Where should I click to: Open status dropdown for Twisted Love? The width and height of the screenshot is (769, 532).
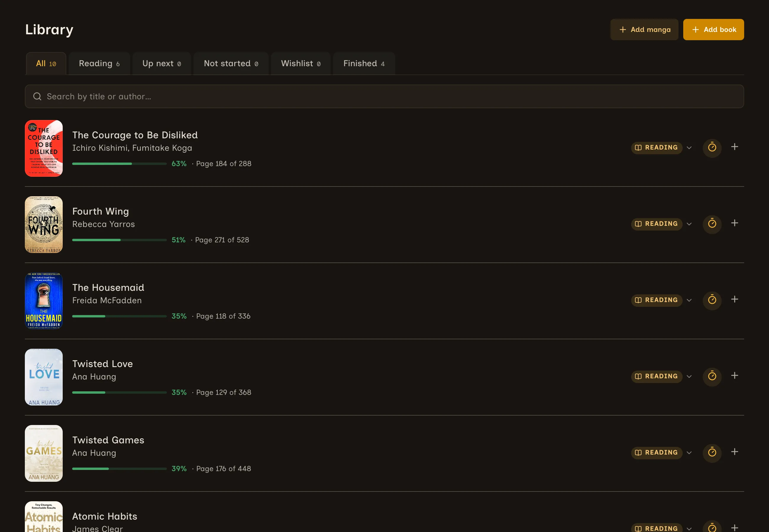(662, 376)
